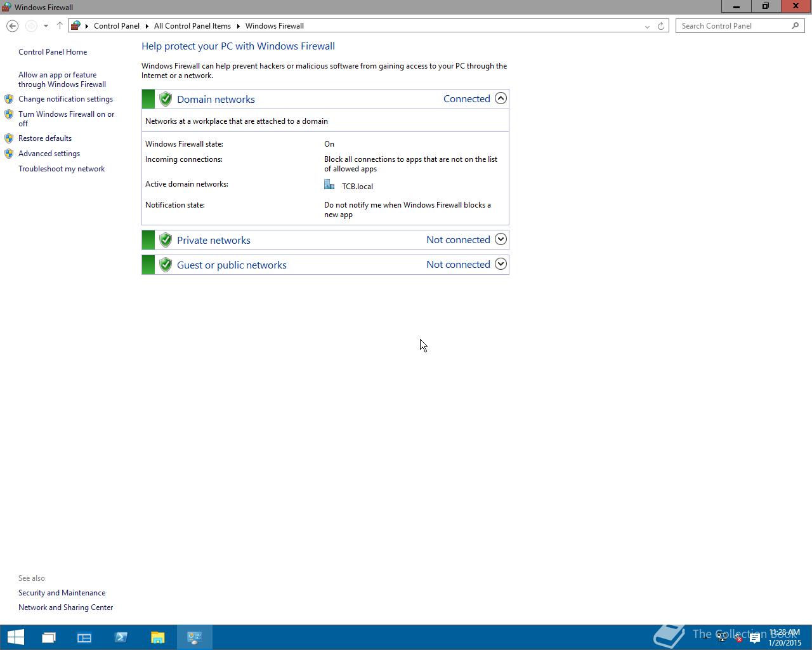Click the firewall icon in address bar

[76, 25]
